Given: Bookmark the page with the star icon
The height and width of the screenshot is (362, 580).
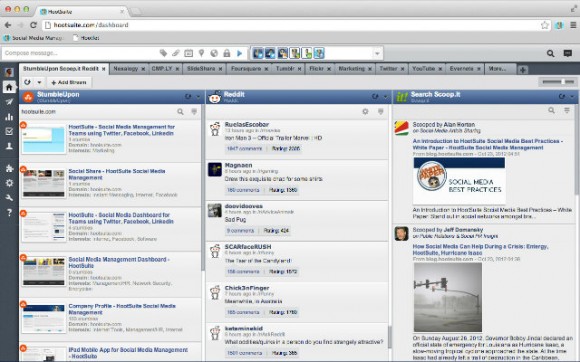Looking at the screenshot, I should 544,25.
